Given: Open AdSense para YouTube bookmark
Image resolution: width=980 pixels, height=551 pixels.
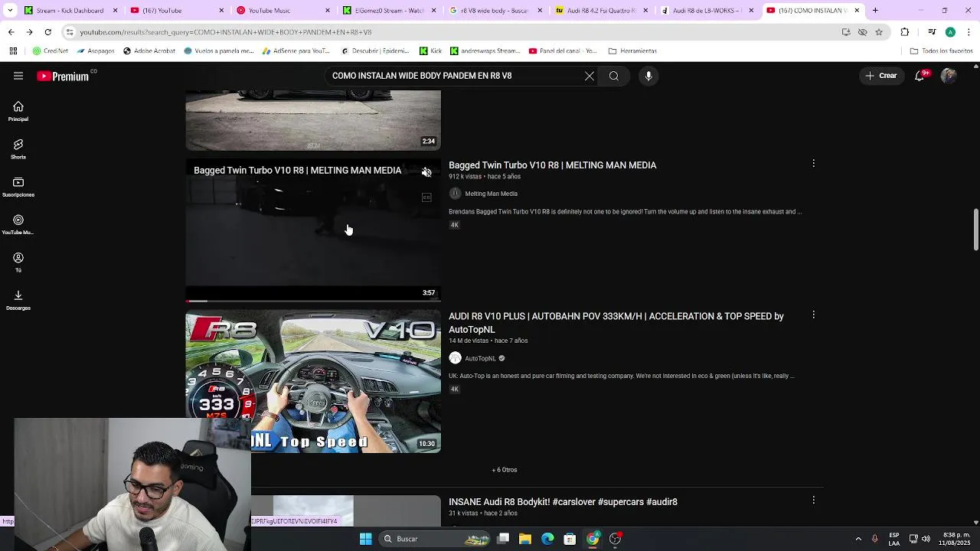Looking at the screenshot, I should click(x=296, y=51).
